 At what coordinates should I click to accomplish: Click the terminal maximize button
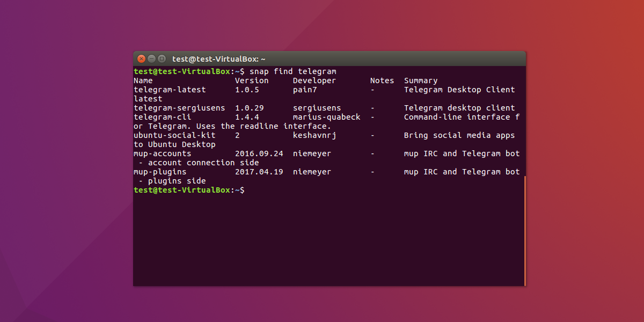coord(160,59)
